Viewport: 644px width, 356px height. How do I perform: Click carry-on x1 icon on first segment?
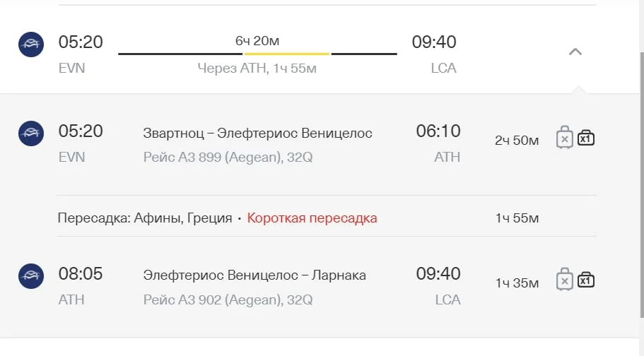click(585, 138)
